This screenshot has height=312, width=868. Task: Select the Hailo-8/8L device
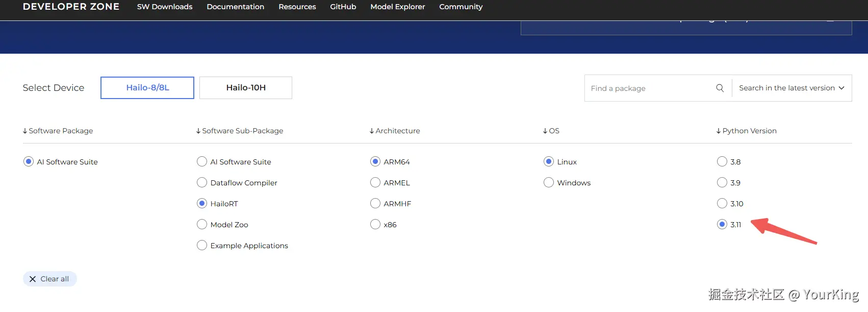pyautogui.click(x=147, y=88)
